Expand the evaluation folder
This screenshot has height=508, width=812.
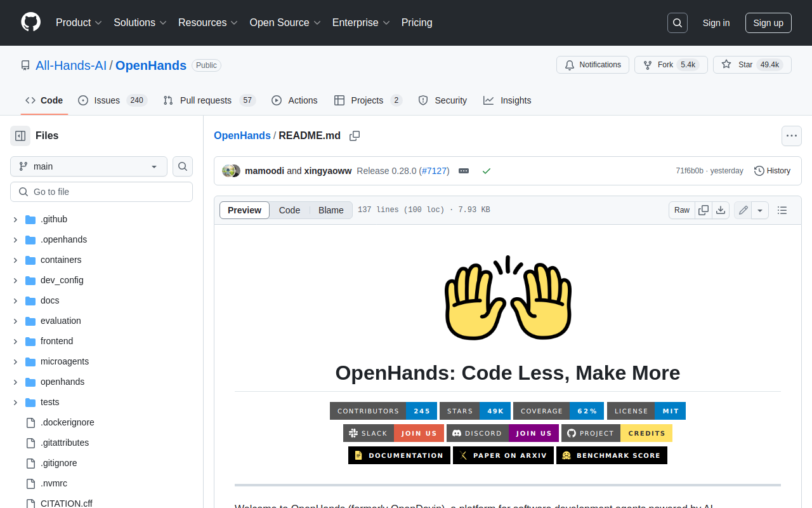15,321
